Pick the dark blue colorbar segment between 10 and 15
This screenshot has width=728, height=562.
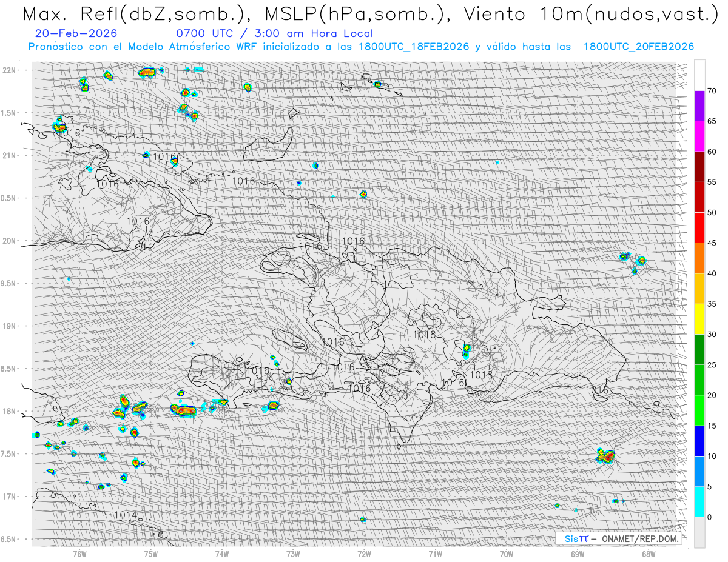click(x=699, y=441)
